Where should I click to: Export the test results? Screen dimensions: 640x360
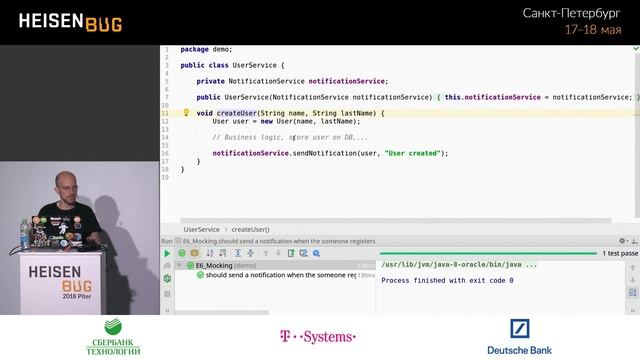point(291,253)
